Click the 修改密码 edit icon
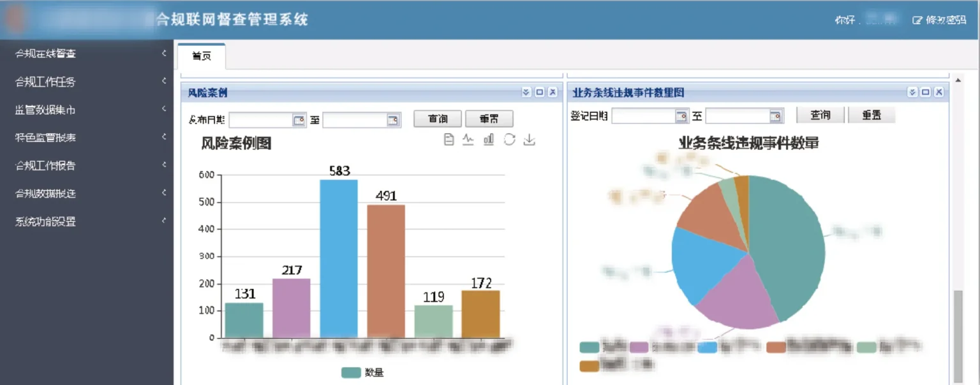Image resolution: width=980 pixels, height=385 pixels. (917, 20)
